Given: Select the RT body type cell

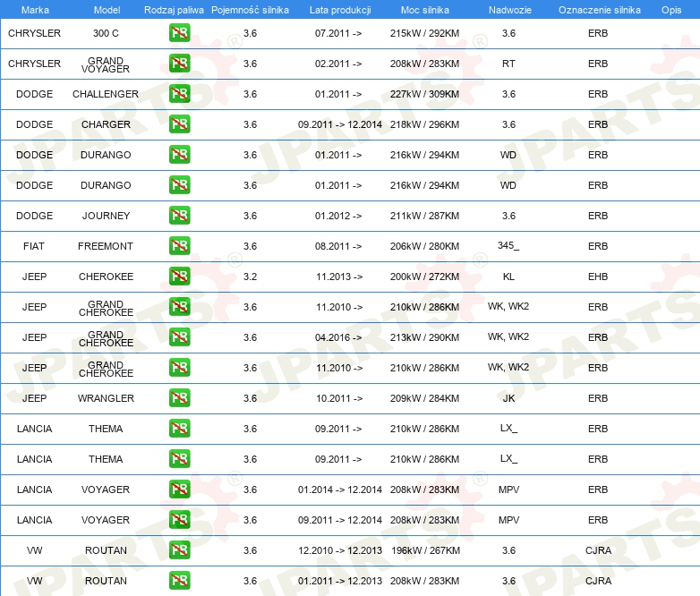Looking at the screenshot, I should pos(508,64).
